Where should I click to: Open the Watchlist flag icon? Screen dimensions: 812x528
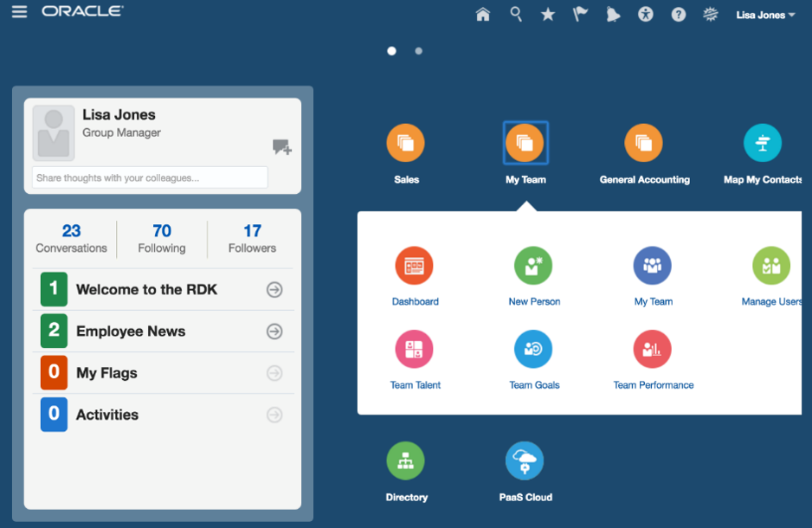click(580, 14)
